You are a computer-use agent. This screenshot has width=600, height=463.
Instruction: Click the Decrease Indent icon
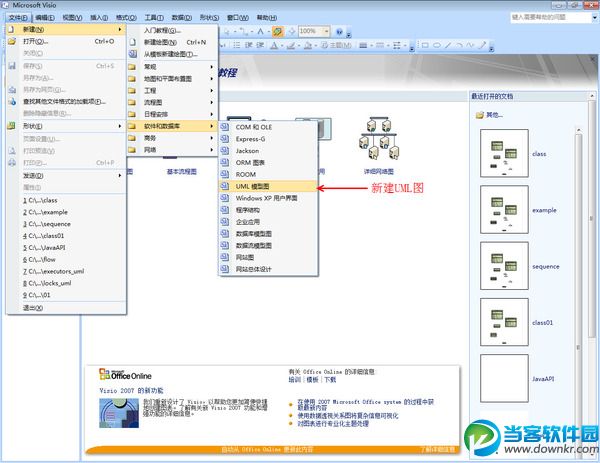248,45
